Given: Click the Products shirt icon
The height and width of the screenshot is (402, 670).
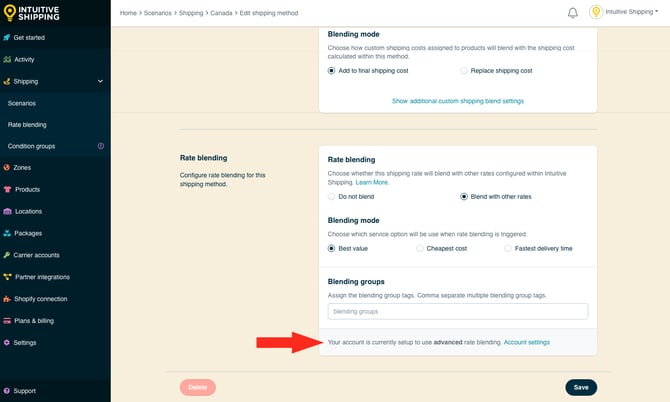Looking at the screenshot, I should point(7,189).
